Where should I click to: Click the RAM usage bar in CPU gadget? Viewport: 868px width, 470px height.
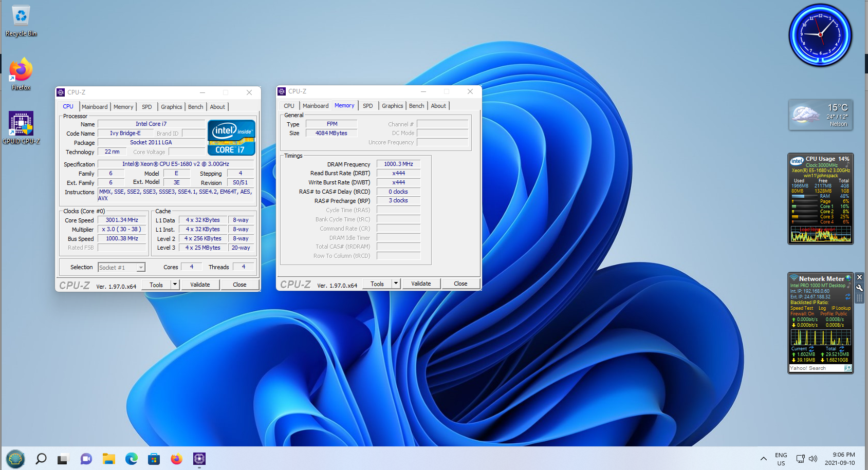[804, 196]
